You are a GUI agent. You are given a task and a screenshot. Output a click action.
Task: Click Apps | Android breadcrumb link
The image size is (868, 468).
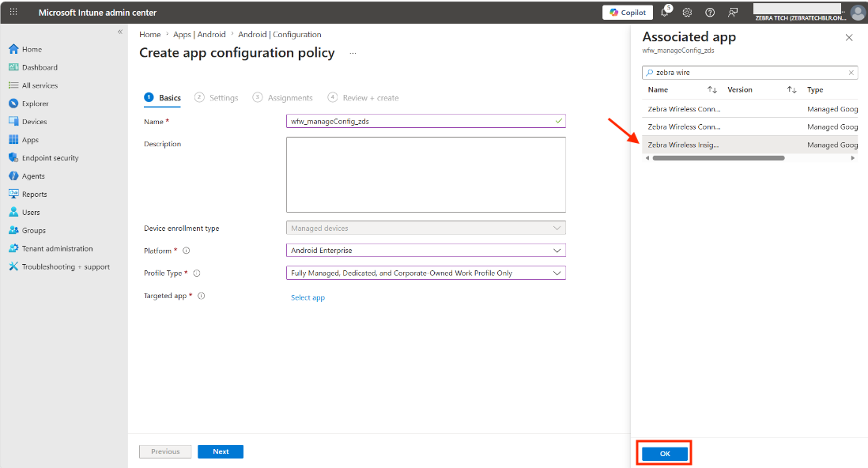[x=199, y=34]
